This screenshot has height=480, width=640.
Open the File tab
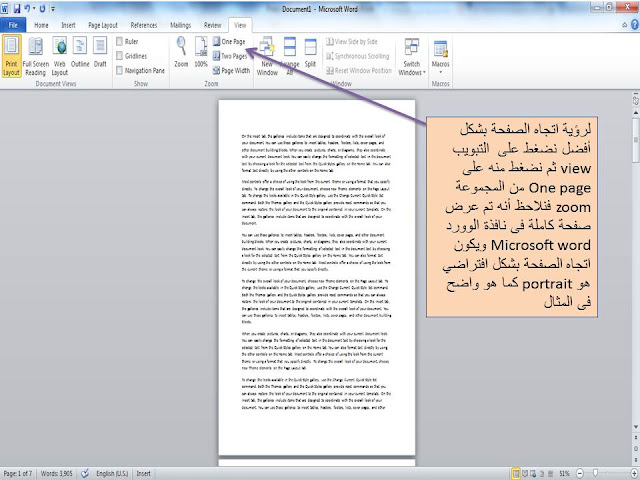point(13,25)
